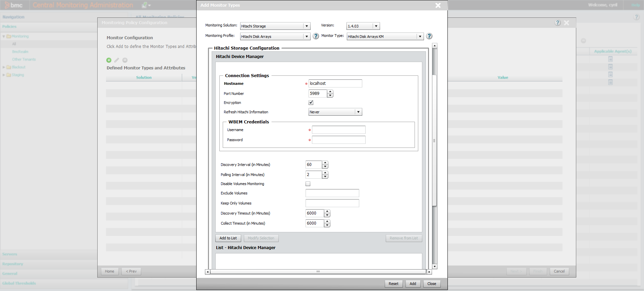Click the WBEM Password field
Viewport: 644px width, 291px height.
(x=338, y=140)
